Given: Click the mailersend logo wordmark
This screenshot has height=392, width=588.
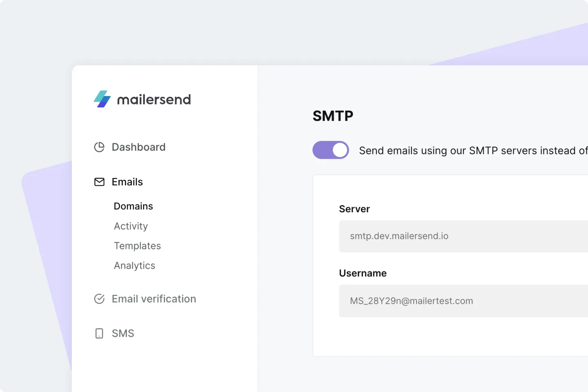Looking at the screenshot, I should tap(154, 99).
